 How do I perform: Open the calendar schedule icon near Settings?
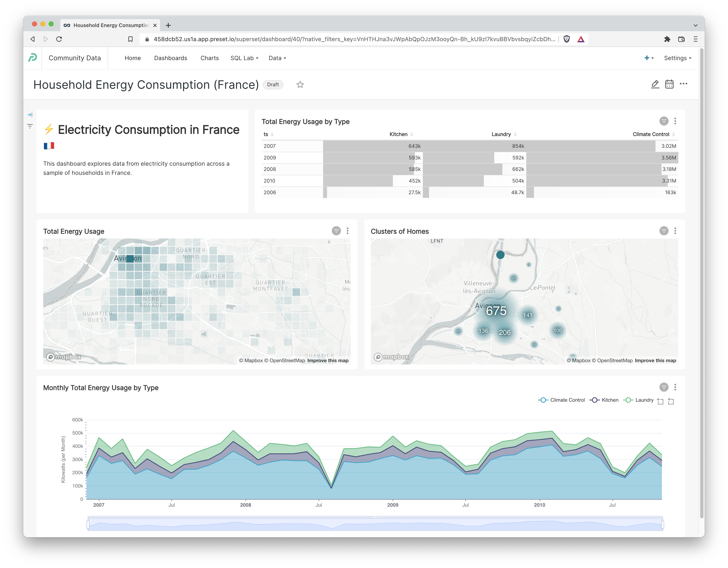tap(669, 84)
